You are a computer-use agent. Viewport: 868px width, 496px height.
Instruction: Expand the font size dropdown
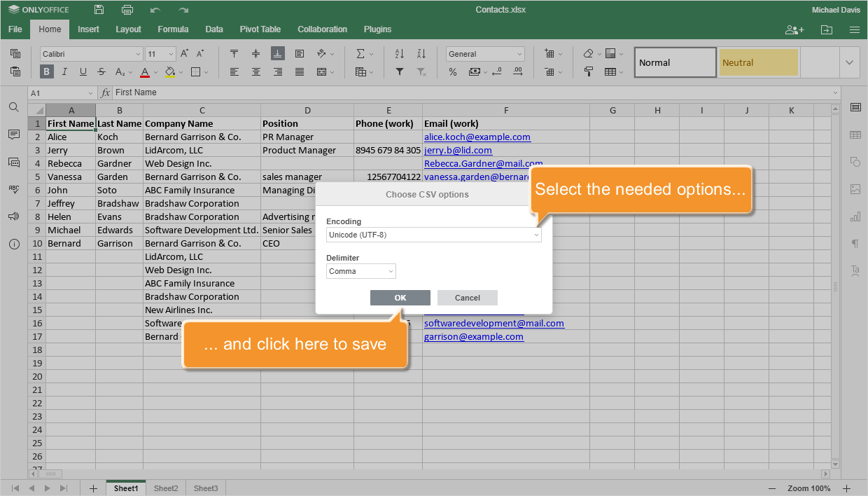171,53
